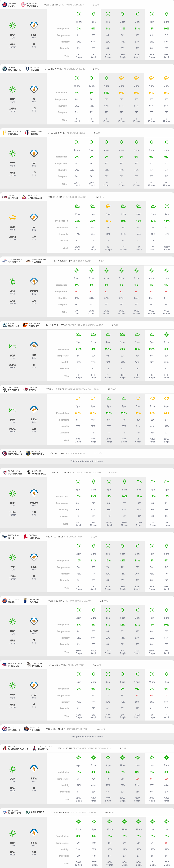This screenshot has width=174, height=868.
Task: Click the San Francisco Giants logo
Action: 28,261
